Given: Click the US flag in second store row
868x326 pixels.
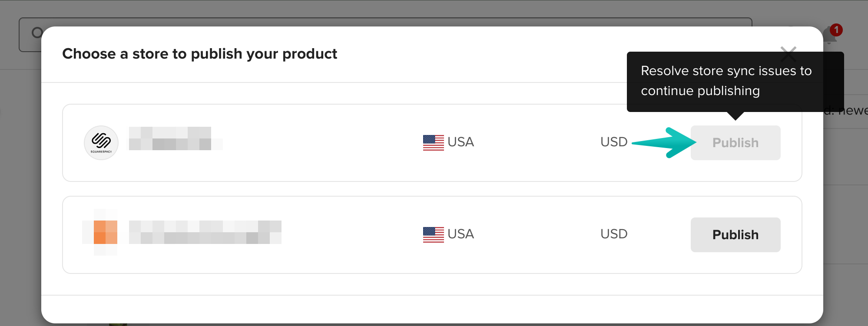Looking at the screenshot, I should coord(433,235).
